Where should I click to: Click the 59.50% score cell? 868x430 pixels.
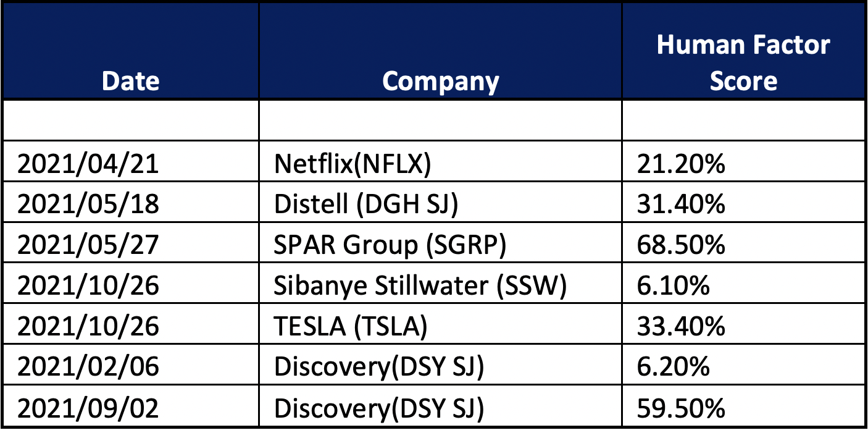(681, 408)
